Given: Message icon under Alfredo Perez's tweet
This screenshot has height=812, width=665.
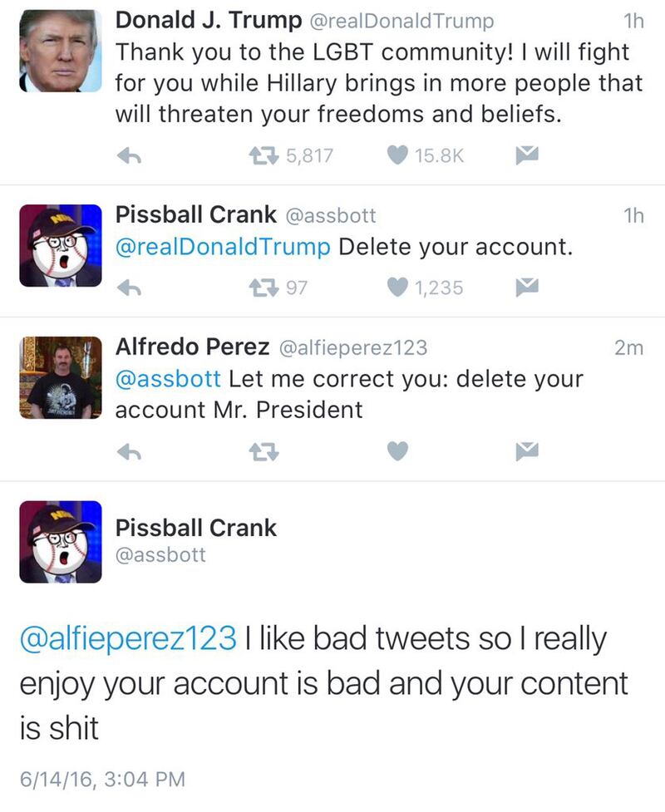Looking at the screenshot, I should pos(527,451).
